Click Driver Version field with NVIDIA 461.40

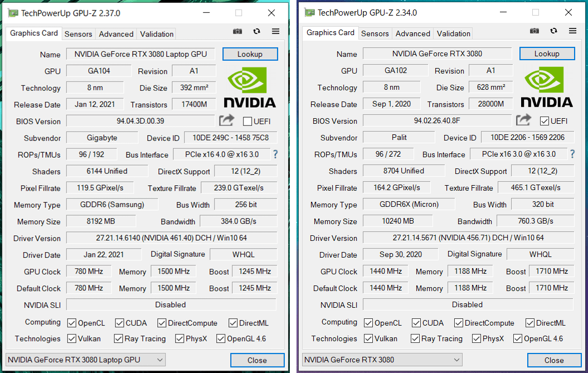click(171, 238)
